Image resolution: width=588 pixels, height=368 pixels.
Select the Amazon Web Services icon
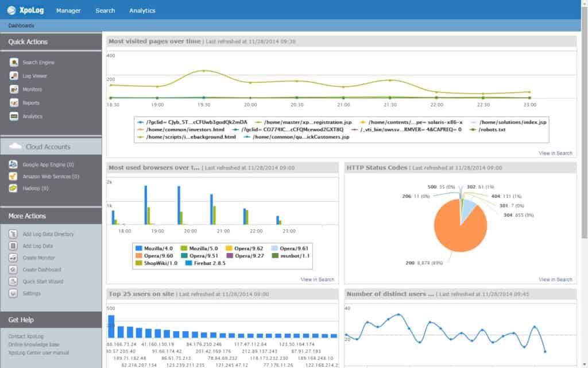click(13, 177)
